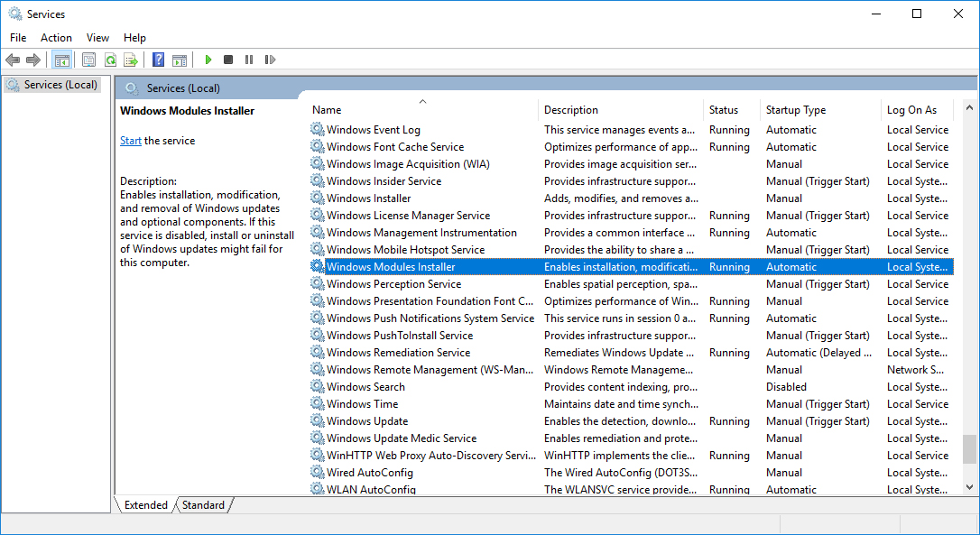
Task: Select Windows Update Medic Service row
Action: click(632, 438)
